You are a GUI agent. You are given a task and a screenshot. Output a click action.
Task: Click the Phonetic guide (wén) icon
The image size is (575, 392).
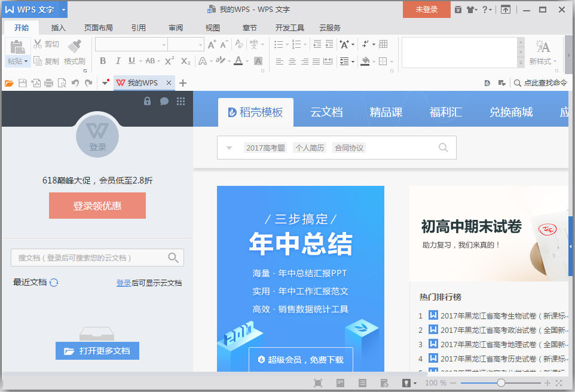tap(254, 44)
